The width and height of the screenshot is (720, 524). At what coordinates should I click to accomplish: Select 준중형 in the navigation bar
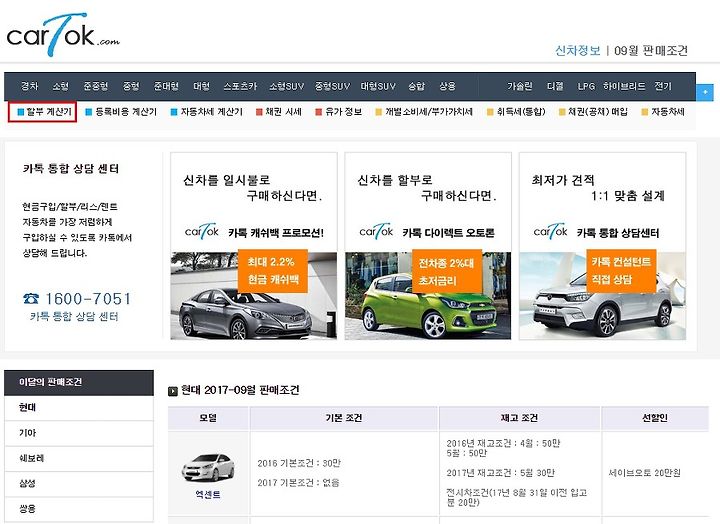[x=96, y=86]
